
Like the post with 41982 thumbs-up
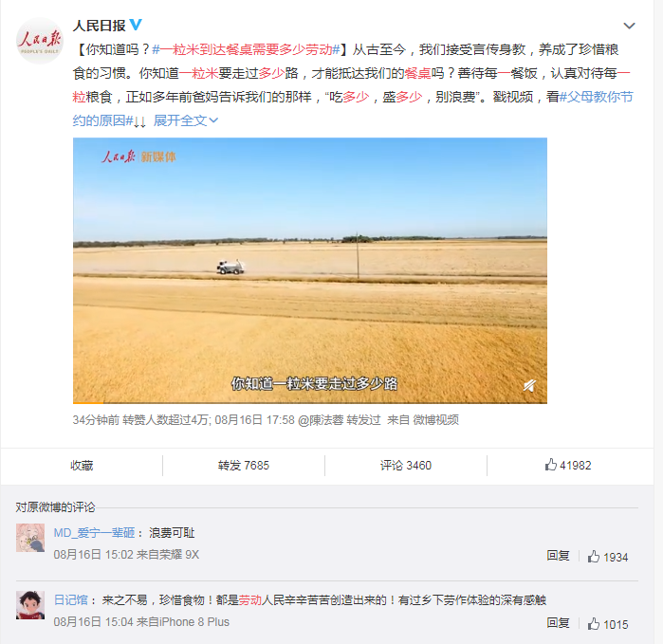568,465
